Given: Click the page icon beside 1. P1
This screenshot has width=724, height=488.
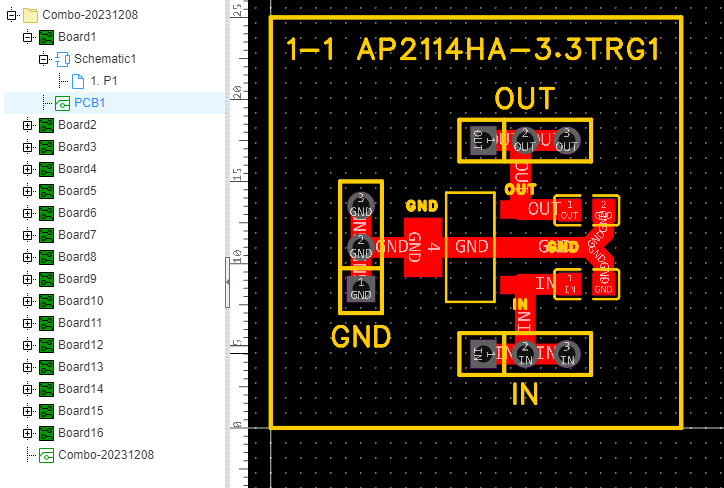Looking at the screenshot, I should click(78, 81).
